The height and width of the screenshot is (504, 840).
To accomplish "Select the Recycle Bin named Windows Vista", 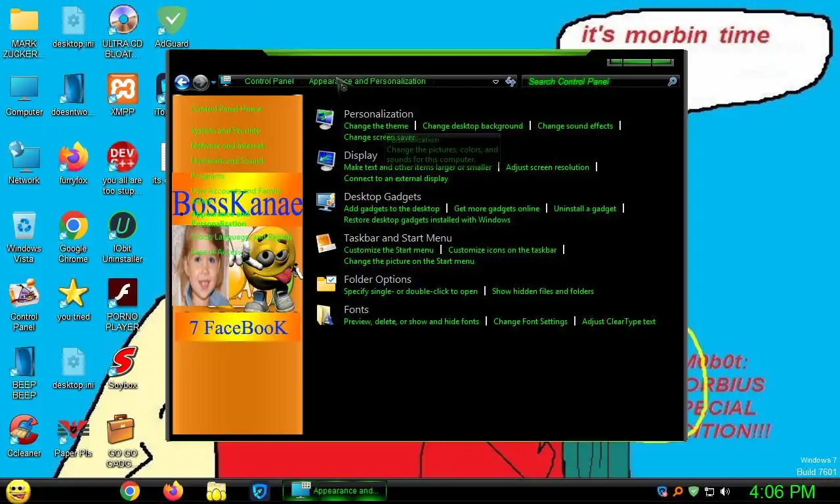I will point(24,237).
